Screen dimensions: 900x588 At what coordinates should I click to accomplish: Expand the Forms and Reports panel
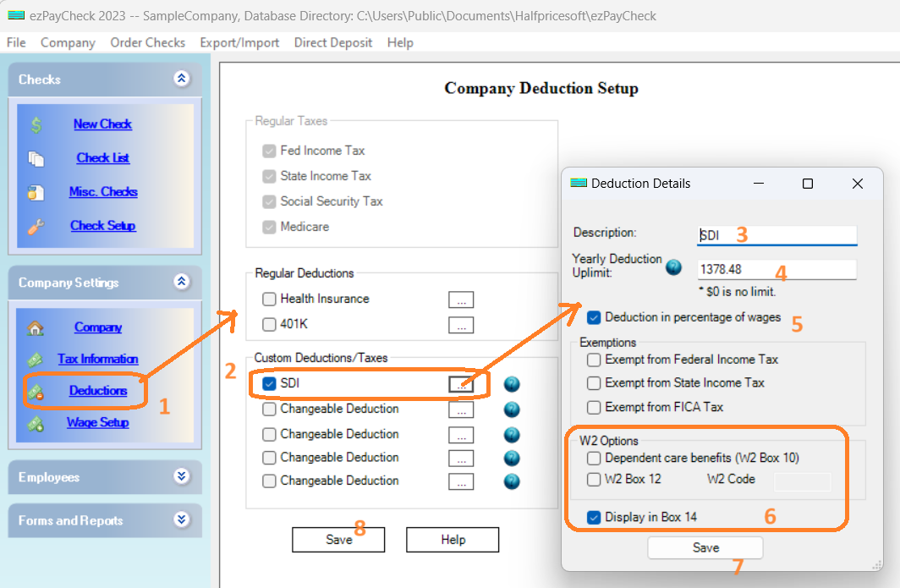tap(180, 519)
